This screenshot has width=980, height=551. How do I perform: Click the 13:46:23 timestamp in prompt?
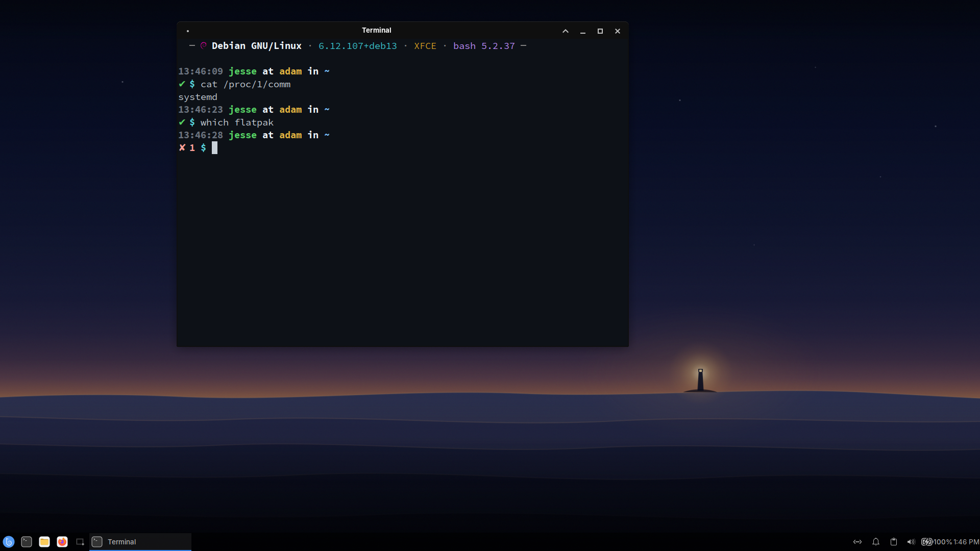201,110
